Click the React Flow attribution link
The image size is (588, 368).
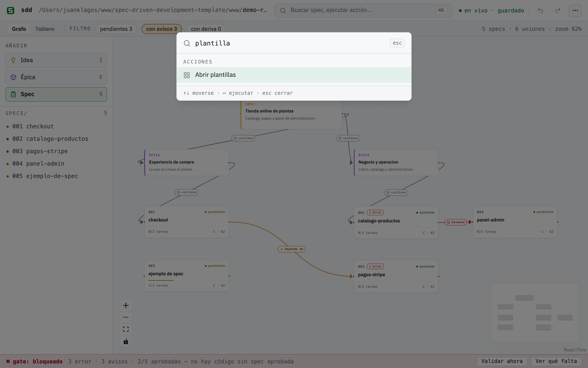pyautogui.click(x=575, y=350)
